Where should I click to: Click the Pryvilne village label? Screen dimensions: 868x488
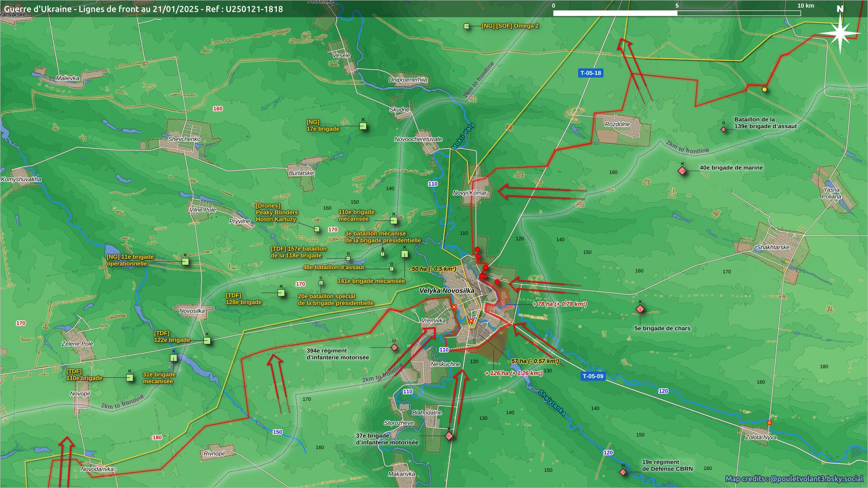pyautogui.click(x=240, y=222)
